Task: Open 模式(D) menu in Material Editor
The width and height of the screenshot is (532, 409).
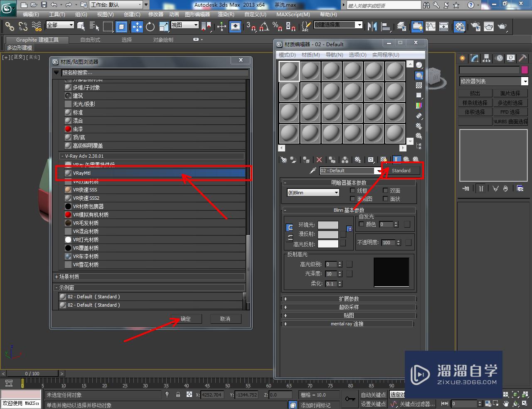Action: coord(287,55)
